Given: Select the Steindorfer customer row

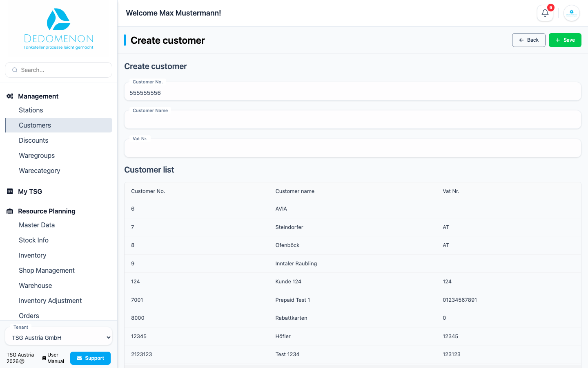Looking at the screenshot, I should click(x=352, y=227).
